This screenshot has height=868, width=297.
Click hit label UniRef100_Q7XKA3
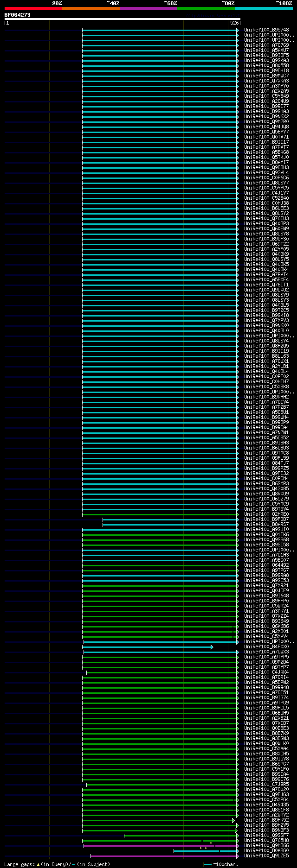tap(266, 81)
